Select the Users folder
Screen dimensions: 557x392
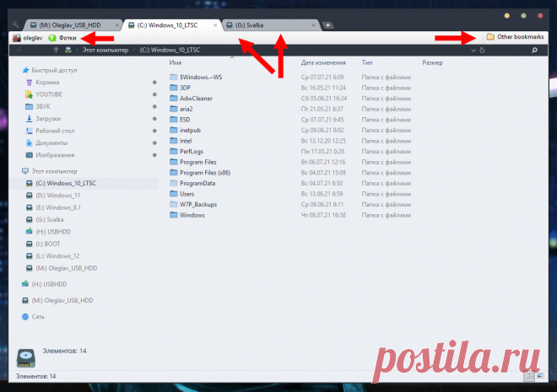(x=182, y=194)
